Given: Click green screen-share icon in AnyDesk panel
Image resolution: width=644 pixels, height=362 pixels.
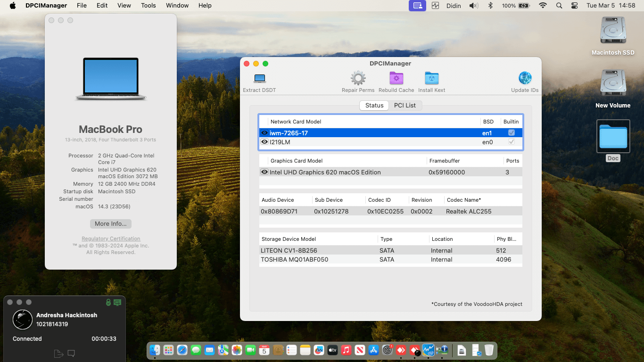Looking at the screenshot, I should click(117, 302).
